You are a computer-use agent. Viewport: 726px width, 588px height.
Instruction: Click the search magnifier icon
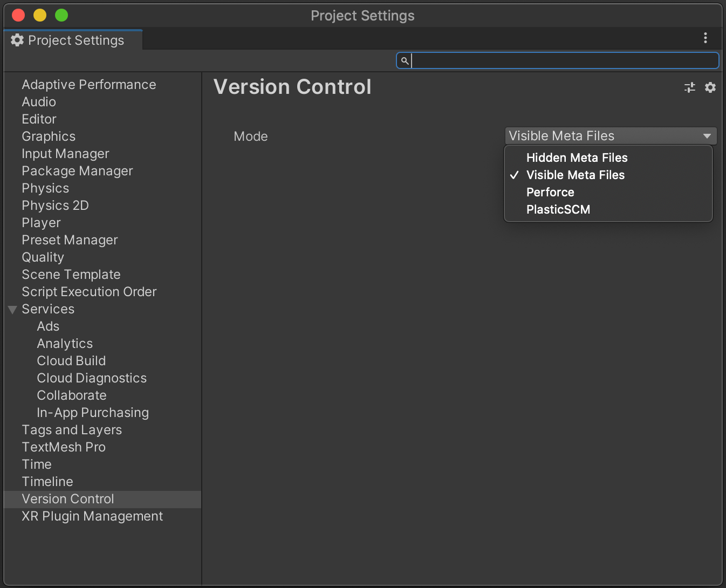pos(405,60)
